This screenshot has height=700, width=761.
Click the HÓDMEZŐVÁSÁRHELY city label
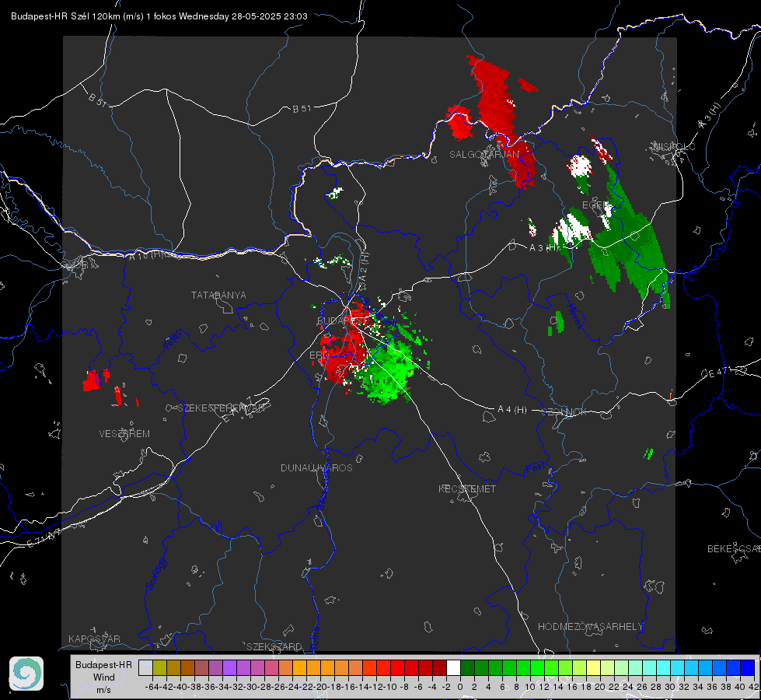click(590, 627)
